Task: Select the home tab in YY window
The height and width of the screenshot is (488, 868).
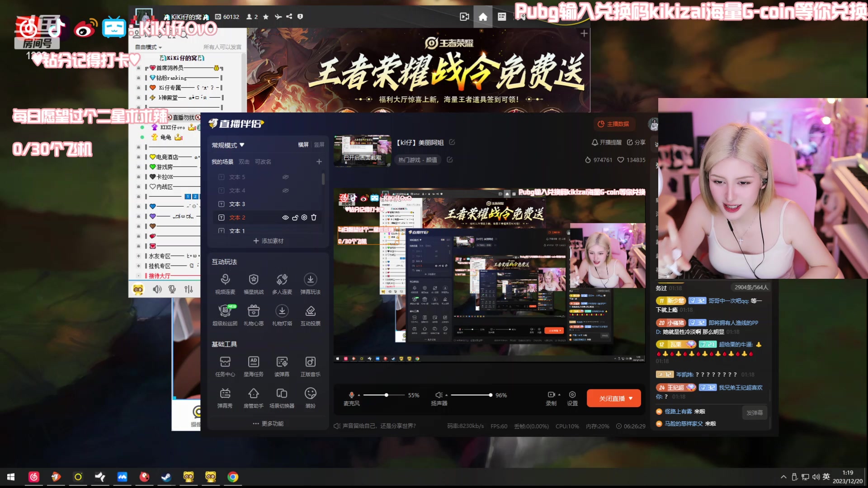Action: (483, 17)
